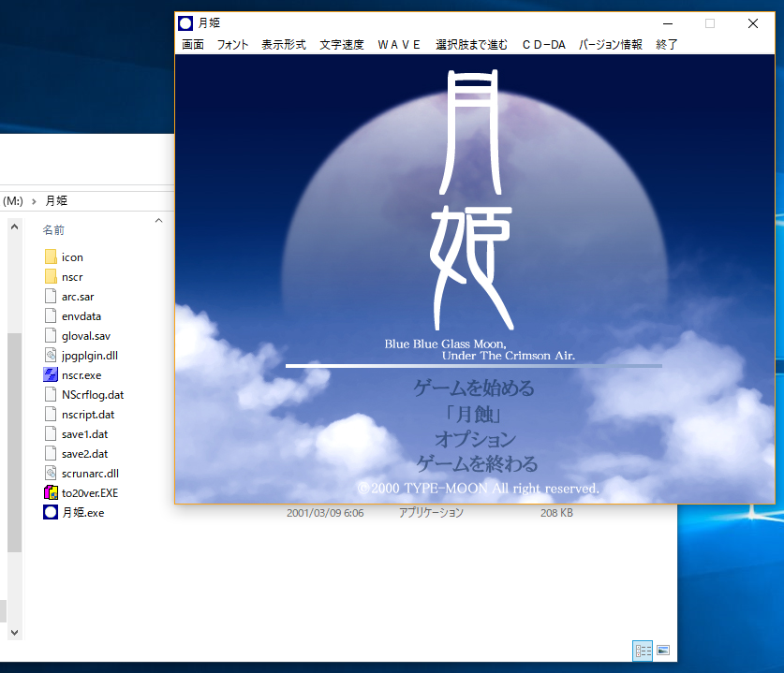Click the 名前 column sort arrow
This screenshot has height=673, width=784.
point(158,221)
